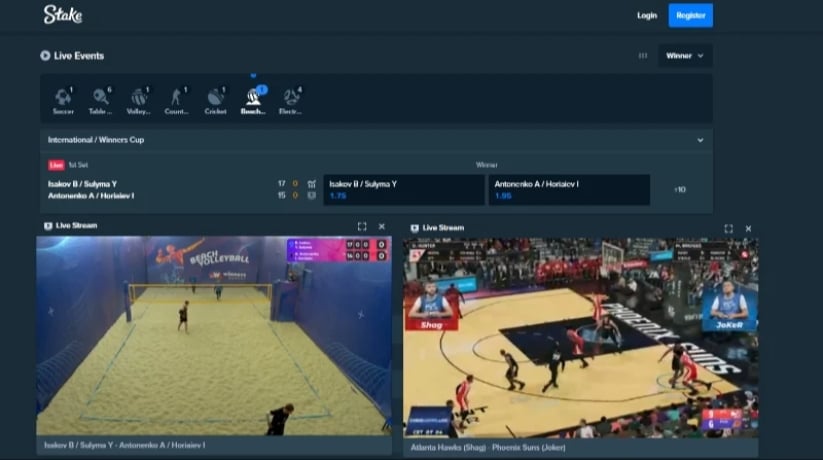The image size is (823, 460).
Task: Click the Winner column header label
Action: [x=487, y=165]
